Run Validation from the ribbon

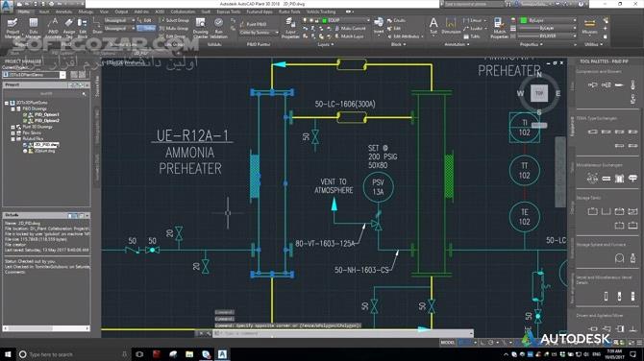[x=218, y=28]
